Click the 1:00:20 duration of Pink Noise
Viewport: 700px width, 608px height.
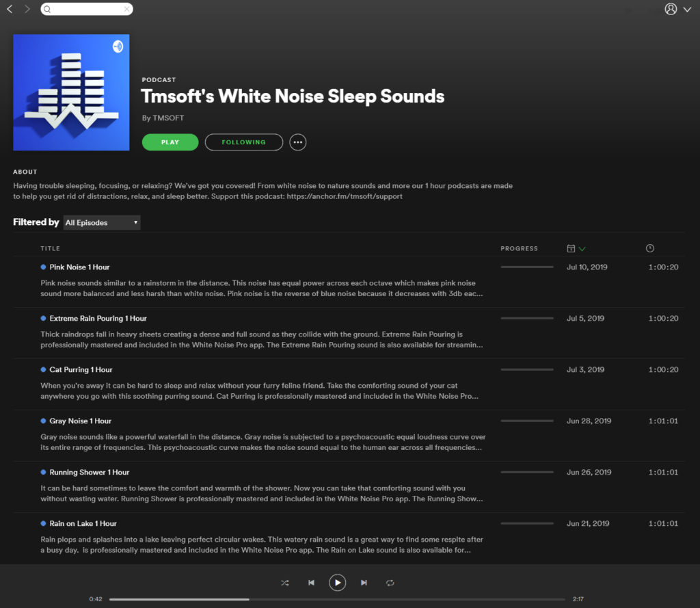tap(663, 267)
